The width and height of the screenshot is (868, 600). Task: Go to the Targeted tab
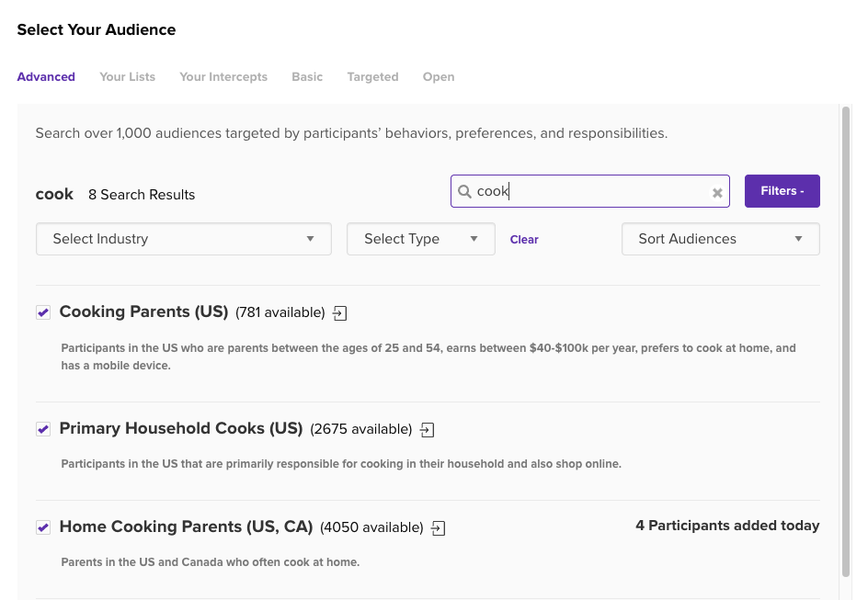372,77
